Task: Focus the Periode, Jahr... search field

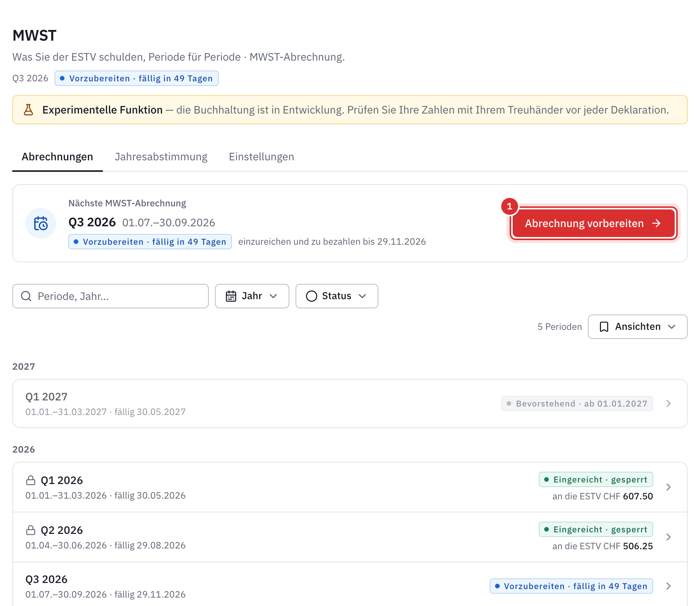Action: click(x=111, y=296)
